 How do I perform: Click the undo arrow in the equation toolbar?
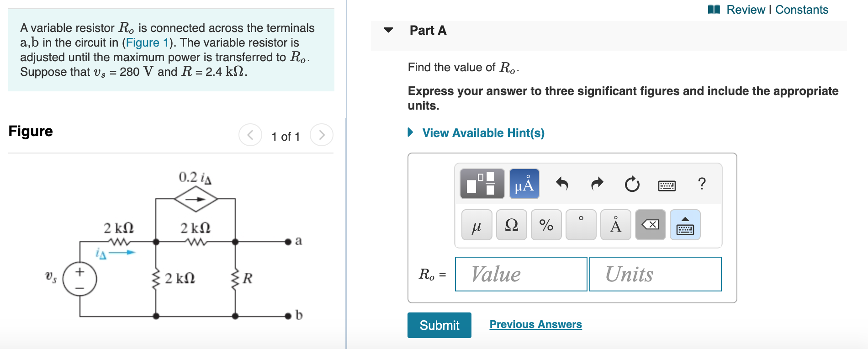click(x=563, y=184)
